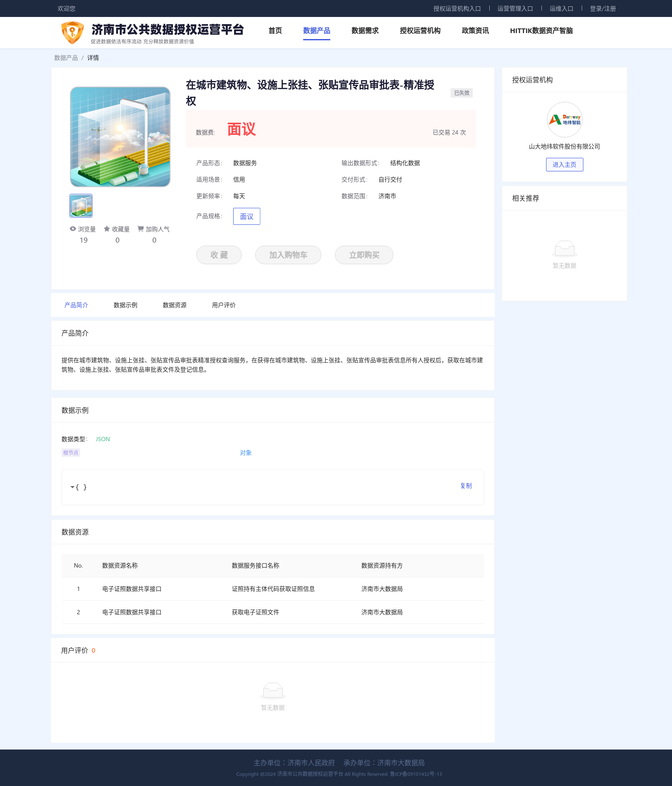Click the 对象 type label

[246, 453]
